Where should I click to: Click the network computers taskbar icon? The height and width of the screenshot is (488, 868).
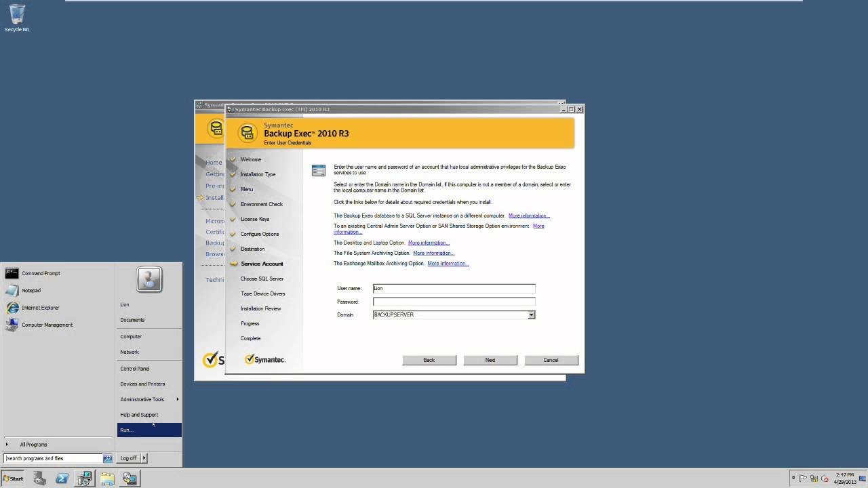(x=85, y=479)
